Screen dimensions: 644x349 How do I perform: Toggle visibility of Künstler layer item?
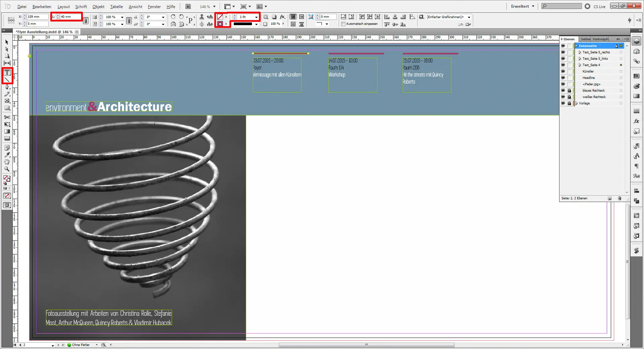coord(563,71)
